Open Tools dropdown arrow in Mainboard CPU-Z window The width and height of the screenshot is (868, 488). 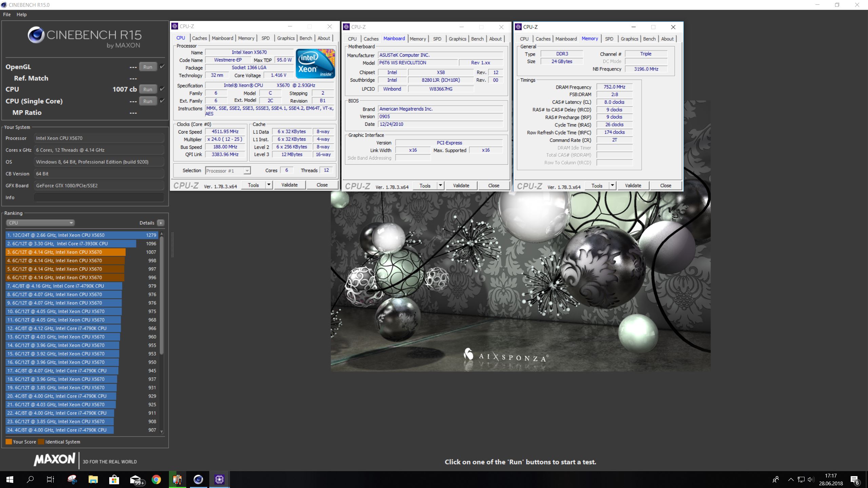click(x=440, y=186)
